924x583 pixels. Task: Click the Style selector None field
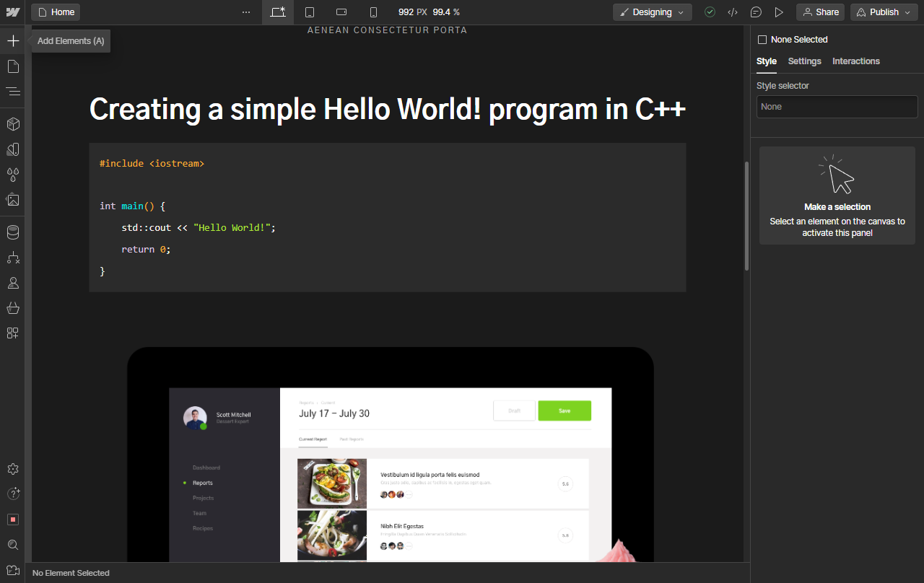pos(837,107)
